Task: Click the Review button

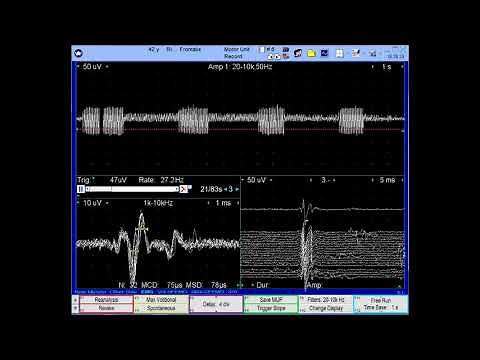Action: click(106, 308)
